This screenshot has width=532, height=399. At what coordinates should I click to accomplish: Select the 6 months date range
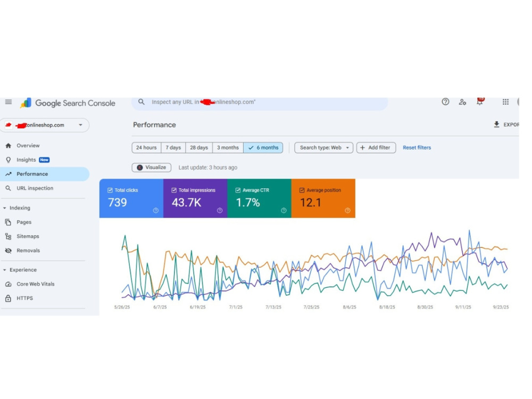click(263, 147)
